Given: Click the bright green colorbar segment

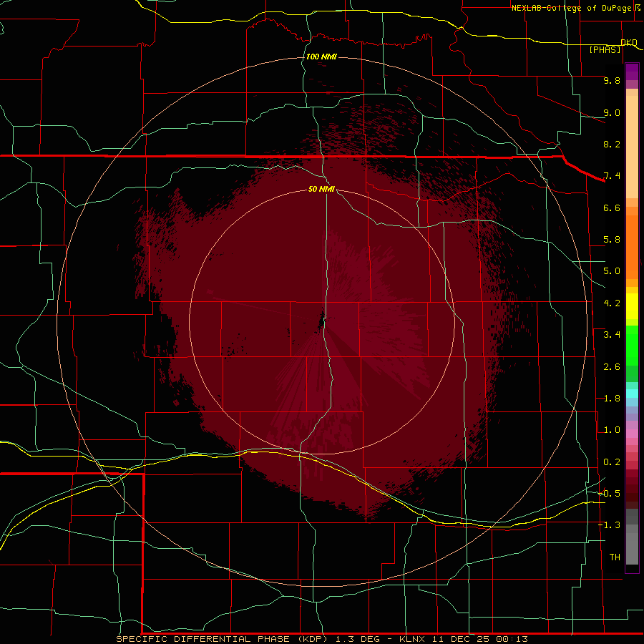Looking at the screenshot, I should click(x=632, y=345).
